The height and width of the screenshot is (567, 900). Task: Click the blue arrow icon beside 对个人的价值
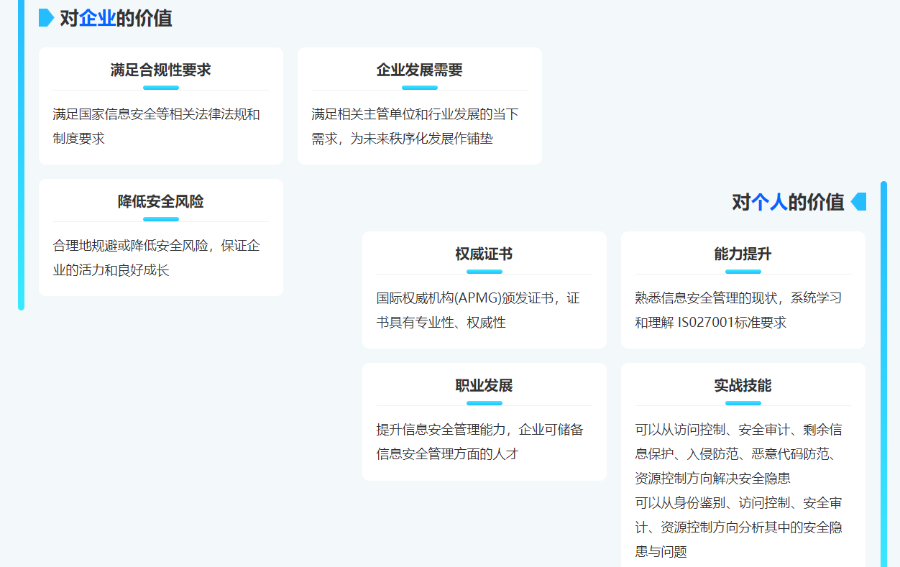coord(858,202)
